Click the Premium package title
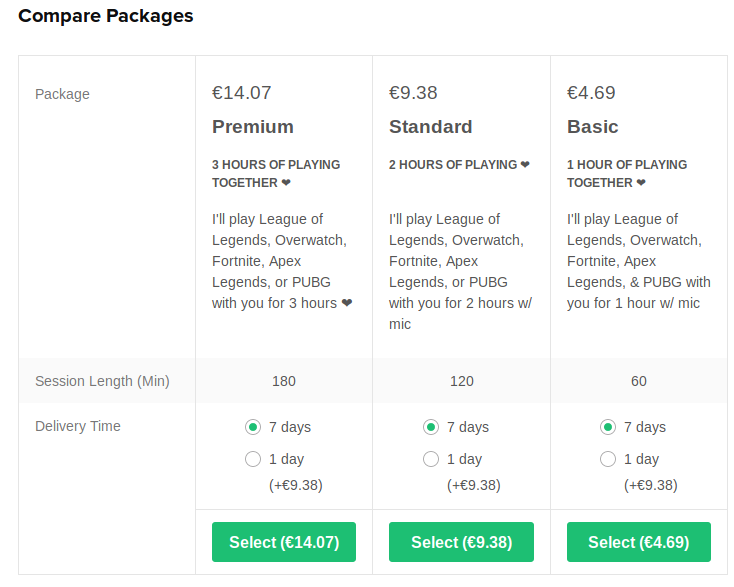The height and width of the screenshot is (587, 734). pyautogui.click(x=253, y=127)
